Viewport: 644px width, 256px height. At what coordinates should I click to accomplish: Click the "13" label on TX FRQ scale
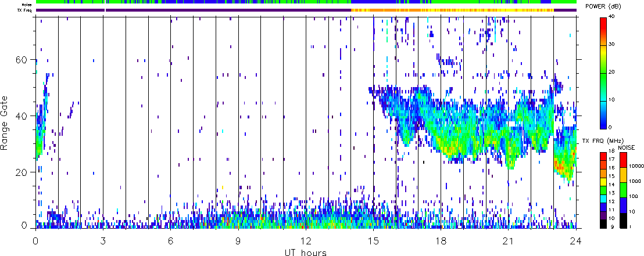point(612,193)
